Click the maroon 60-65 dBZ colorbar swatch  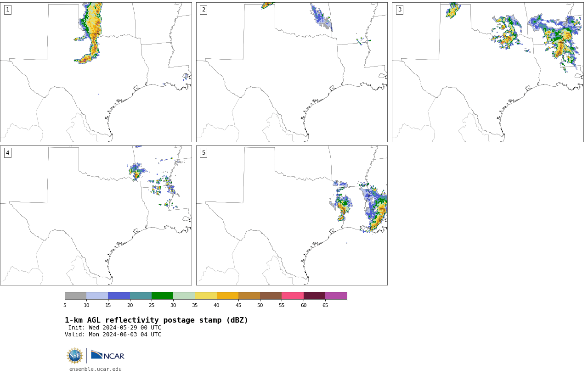[314, 296]
